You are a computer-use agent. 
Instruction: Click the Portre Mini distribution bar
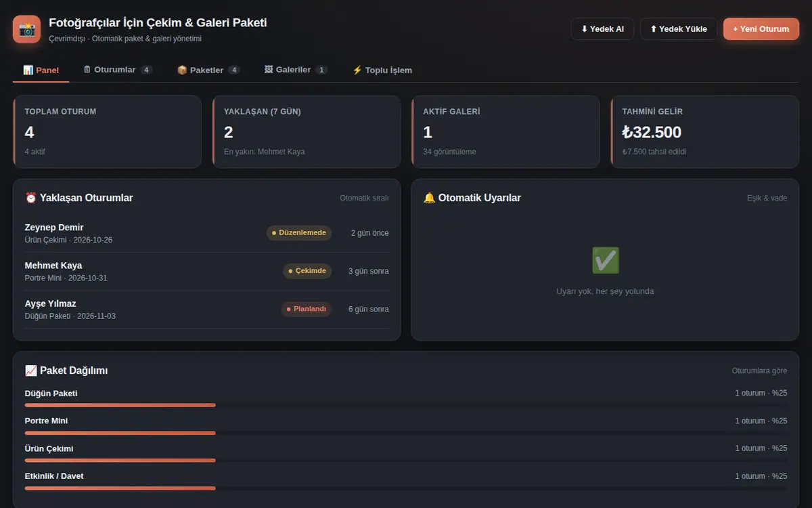pos(406,433)
